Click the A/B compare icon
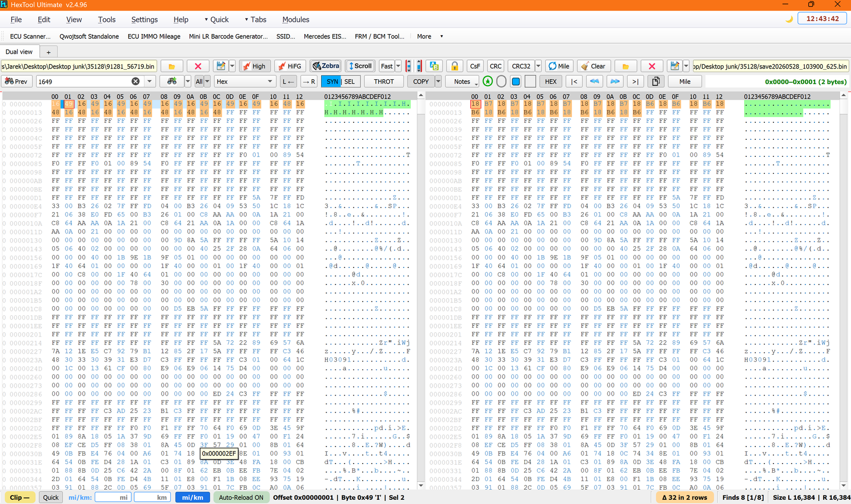This screenshot has width=851, height=504. [x=435, y=66]
